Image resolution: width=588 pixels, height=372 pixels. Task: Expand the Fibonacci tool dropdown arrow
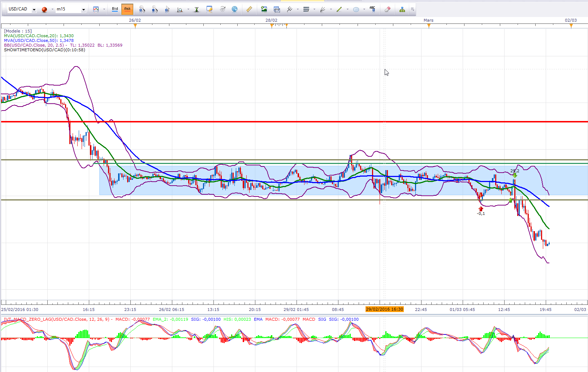coord(314,9)
